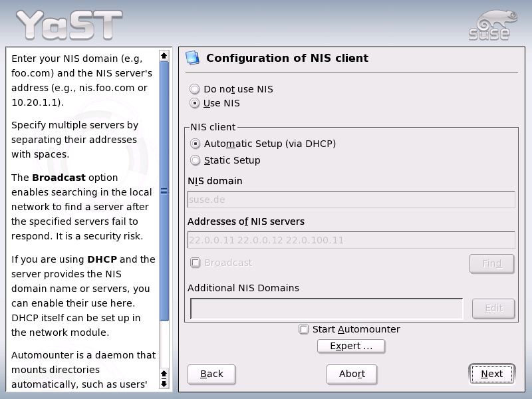Abort the NIS client configuration
532x399 pixels.
(351, 374)
